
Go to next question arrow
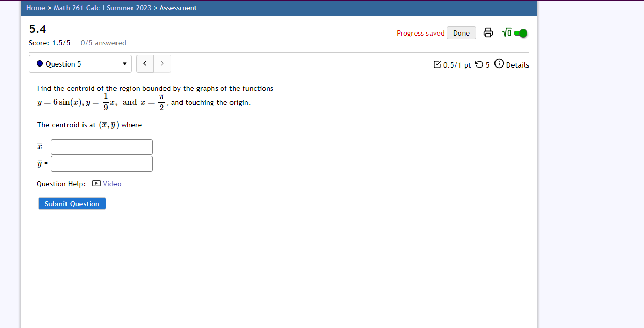[162, 64]
